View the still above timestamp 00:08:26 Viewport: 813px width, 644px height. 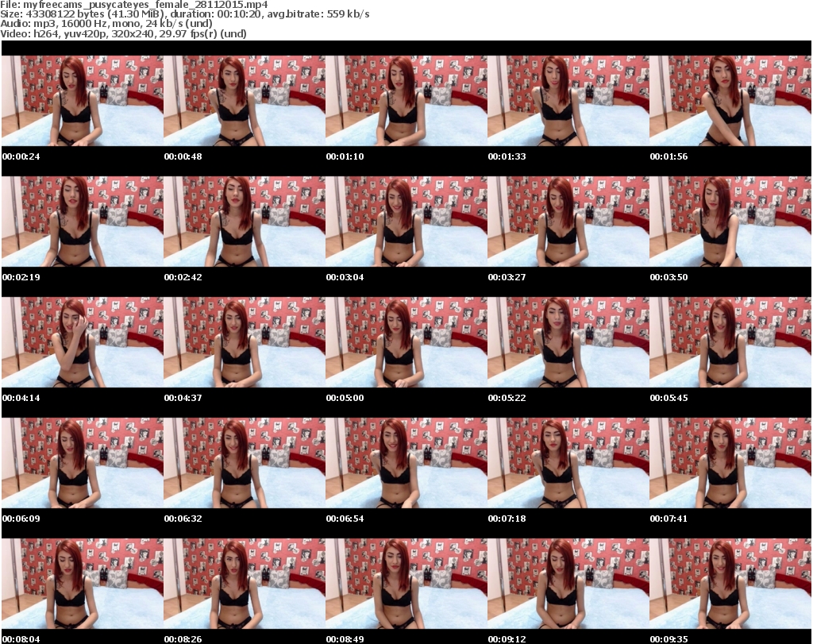tap(245, 584)
